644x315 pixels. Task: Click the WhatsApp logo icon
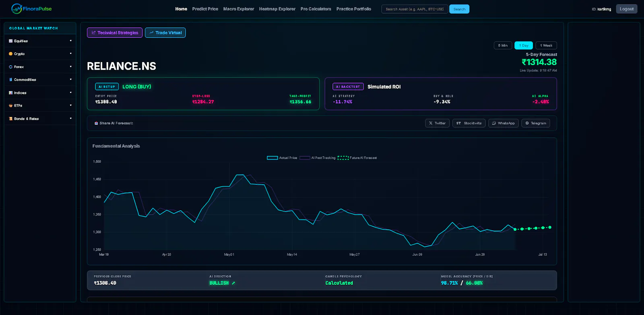(x=494, y=123)
